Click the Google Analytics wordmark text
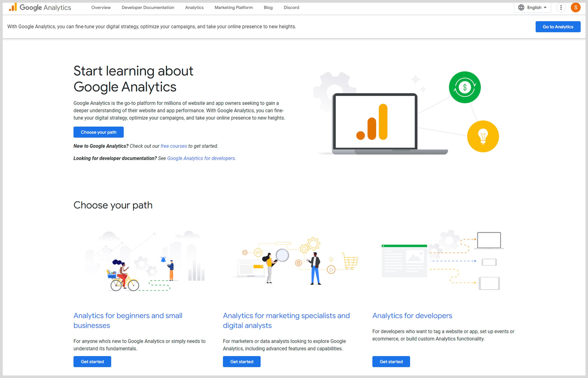Screen dimensions: 588x378 pyautogui.click(x=45, y=8)
